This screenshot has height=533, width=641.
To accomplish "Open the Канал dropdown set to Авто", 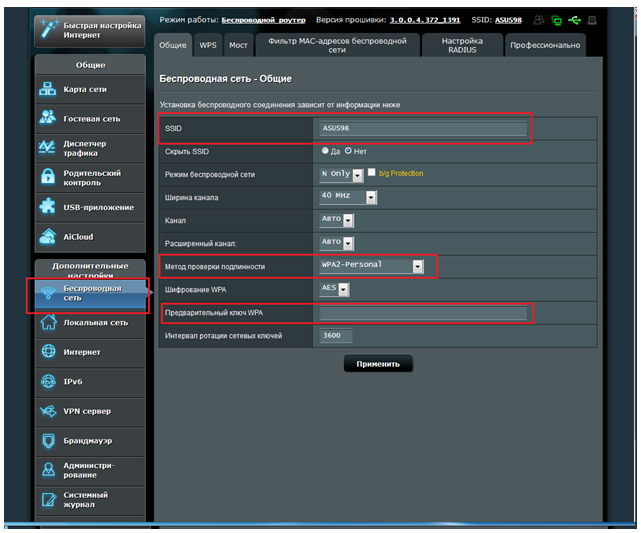I will pos(336,220).
